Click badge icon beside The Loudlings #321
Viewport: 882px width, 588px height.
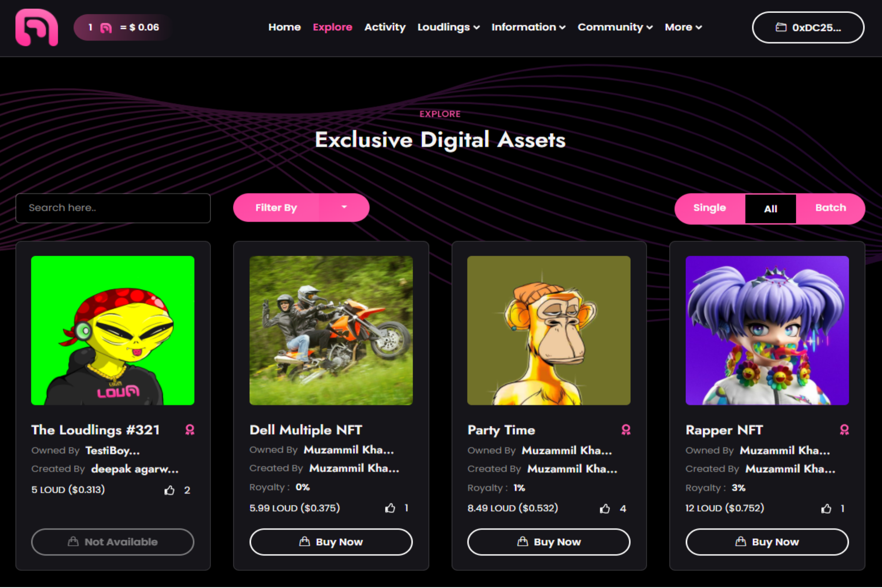pos(190,430)
